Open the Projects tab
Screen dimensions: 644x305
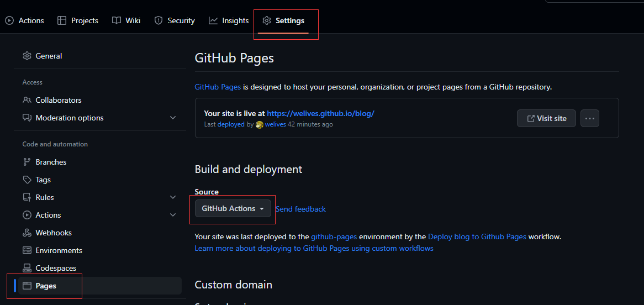tap(78, 20)
